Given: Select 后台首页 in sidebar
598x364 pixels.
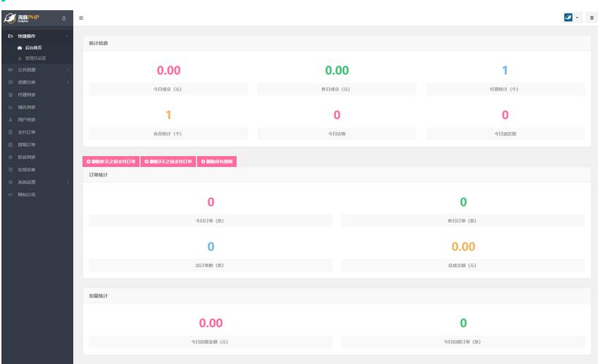Looking at the screenshot, I should [34, 47].
